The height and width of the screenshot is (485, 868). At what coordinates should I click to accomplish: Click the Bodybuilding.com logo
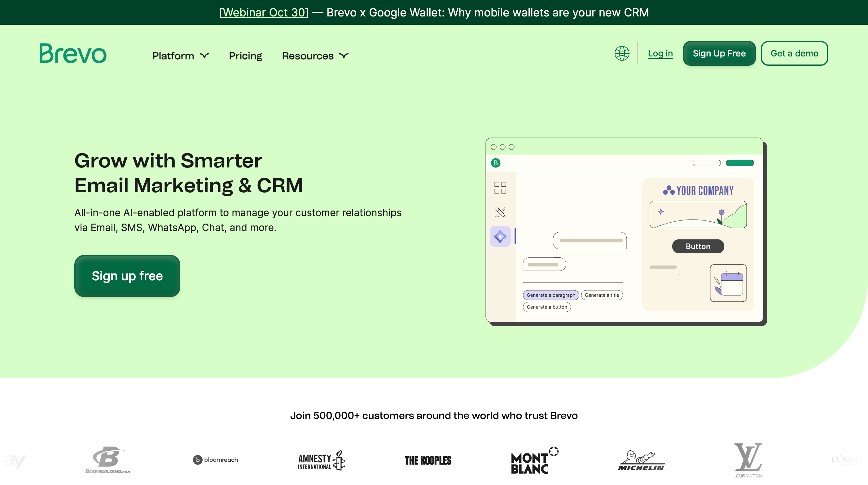(108, 460)
